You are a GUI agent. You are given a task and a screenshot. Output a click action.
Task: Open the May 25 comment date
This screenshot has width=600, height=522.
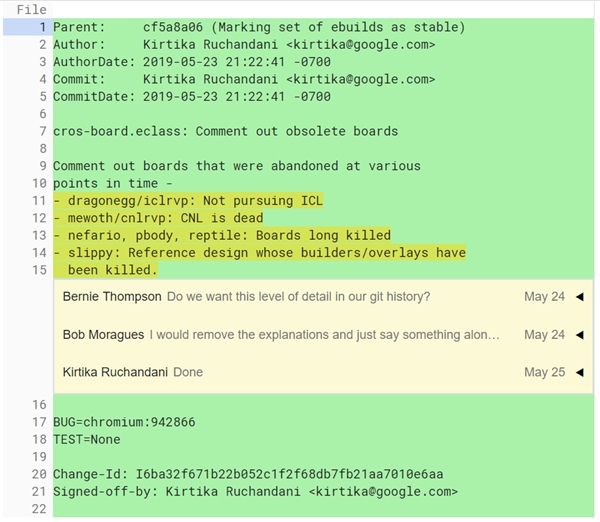(544, 372)
